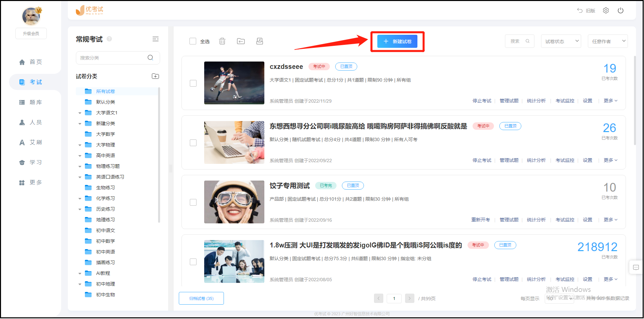Check the box for 饺子专用测试

193,202
